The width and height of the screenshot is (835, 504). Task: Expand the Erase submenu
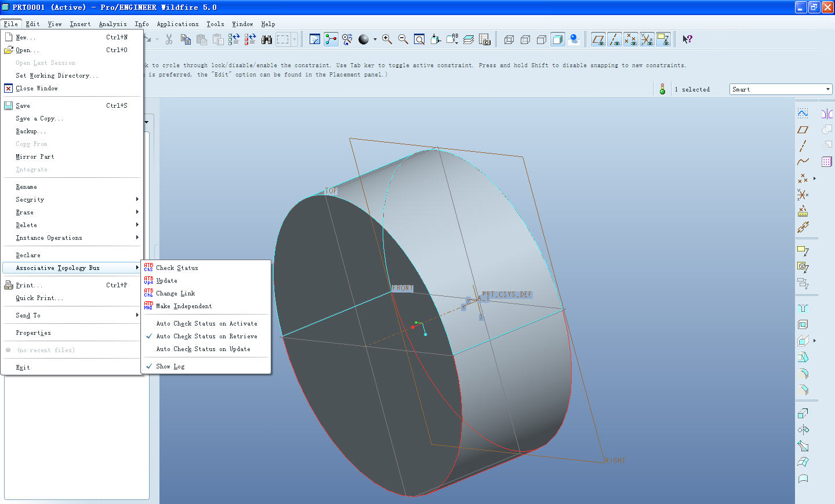tap(72, 212)
